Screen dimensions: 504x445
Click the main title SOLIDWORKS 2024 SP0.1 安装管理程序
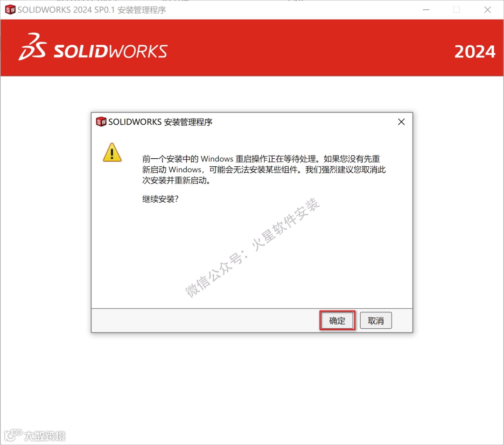[91, 10]
